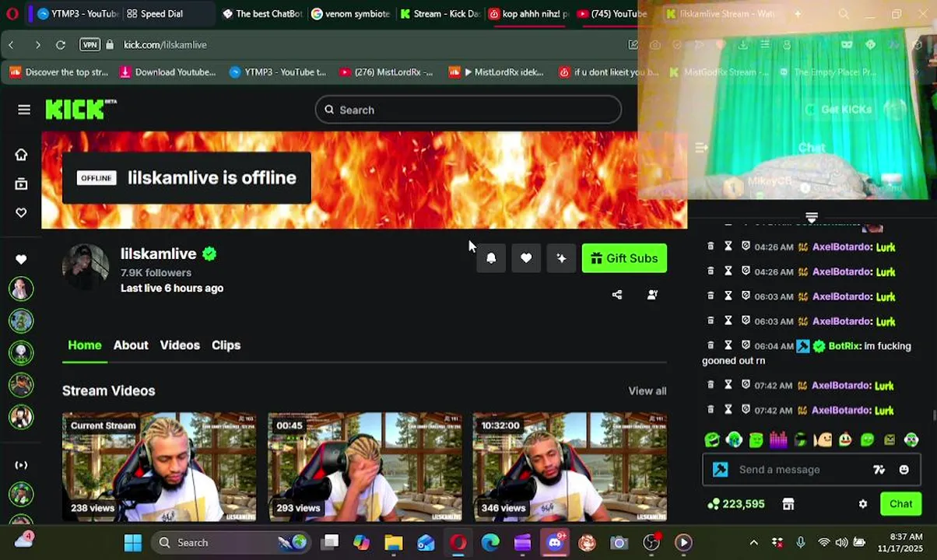The image size is (937, 560).
Task: Insert the purple equalizer emote
Action: pos(778,440)
